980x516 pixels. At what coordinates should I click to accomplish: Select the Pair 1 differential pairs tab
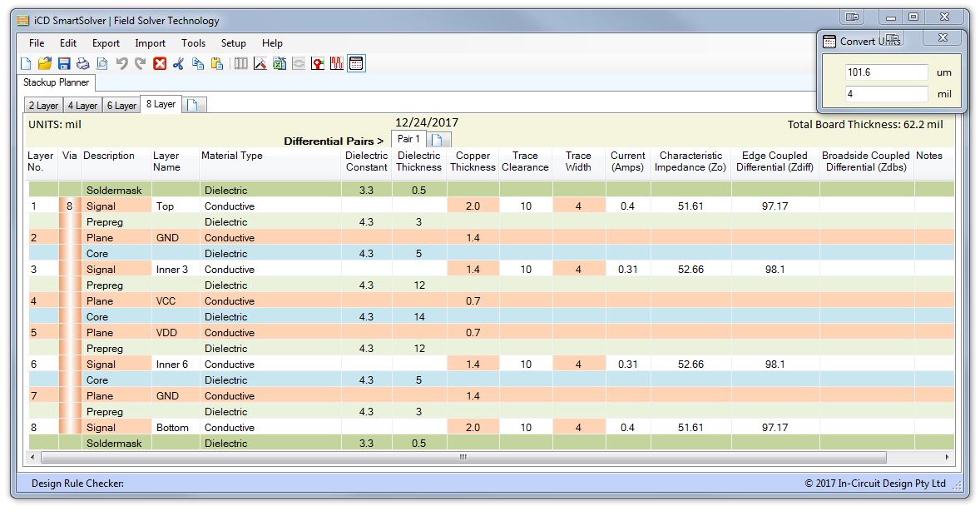pyautogui.click(x=408, y=139)
